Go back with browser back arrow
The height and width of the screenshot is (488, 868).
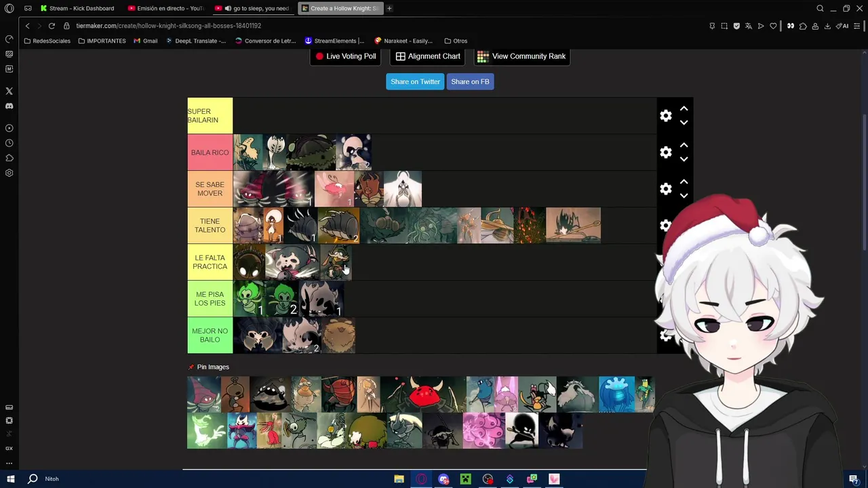point(27,26)
